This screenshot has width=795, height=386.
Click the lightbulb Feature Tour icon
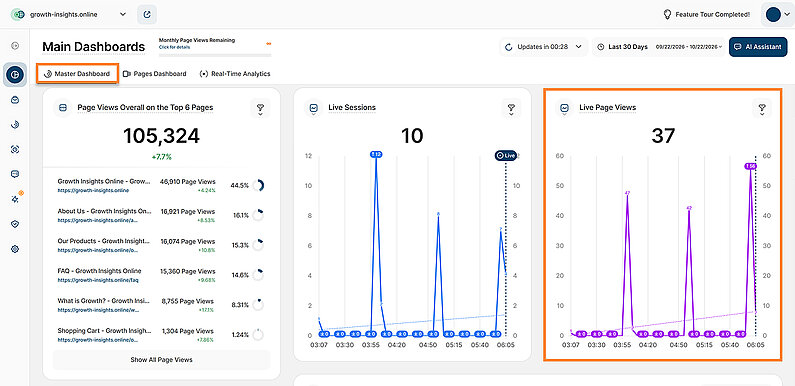click(667, 15)
